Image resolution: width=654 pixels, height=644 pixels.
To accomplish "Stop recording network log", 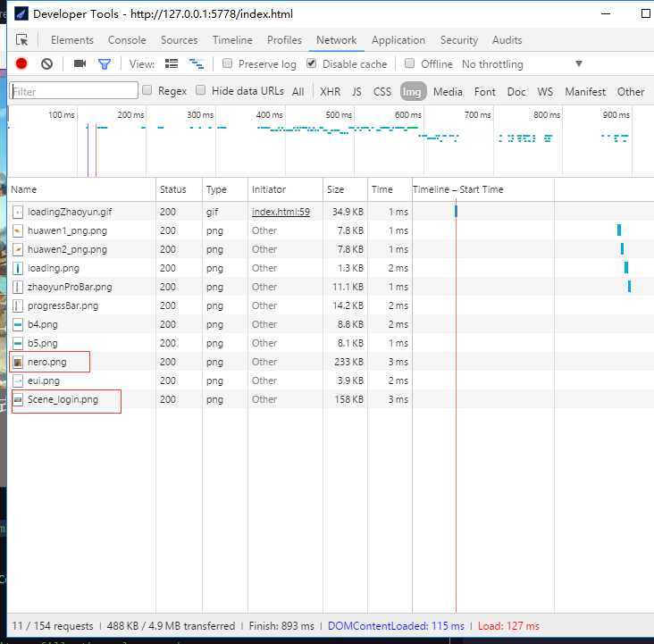I will point(21,63).
